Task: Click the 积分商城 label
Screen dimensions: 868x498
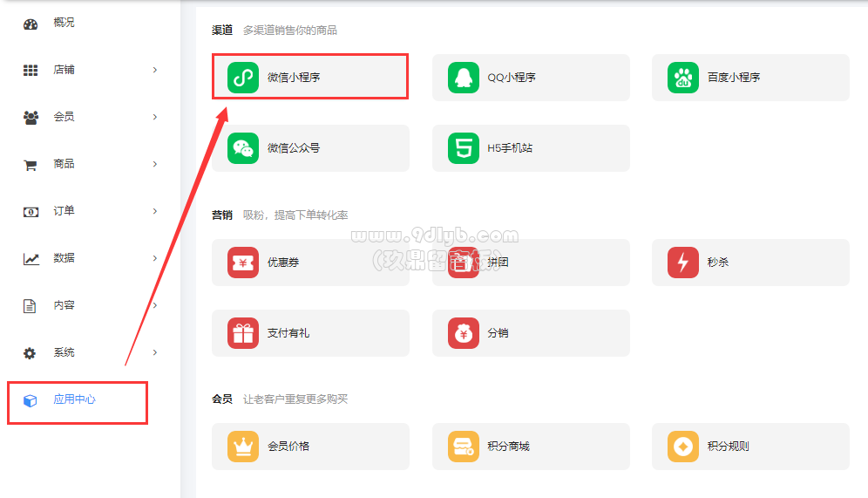Action: pyautogui.click(x=508, y=447)
